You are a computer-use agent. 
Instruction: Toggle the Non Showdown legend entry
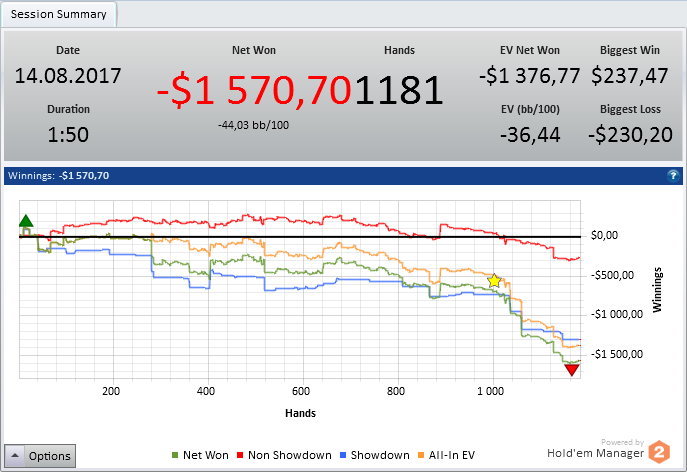click(x=284, y=455)
